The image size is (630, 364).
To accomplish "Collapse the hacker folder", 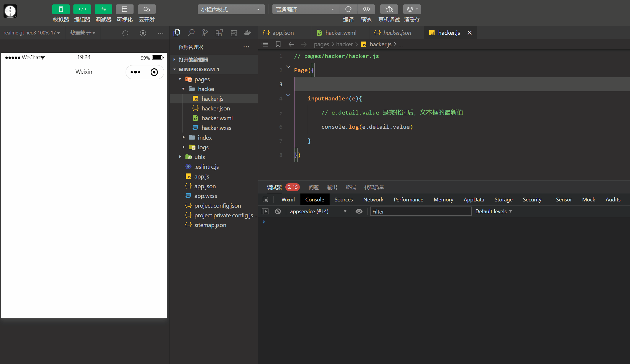I will pyautogui.click(x=214, y=89).
